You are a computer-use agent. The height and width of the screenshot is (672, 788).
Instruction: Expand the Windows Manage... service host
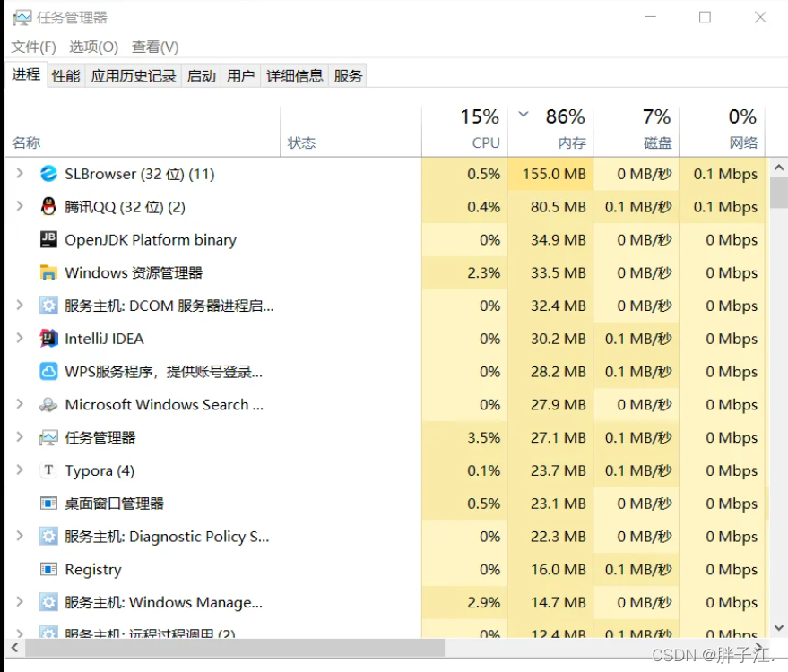[20, 602]
